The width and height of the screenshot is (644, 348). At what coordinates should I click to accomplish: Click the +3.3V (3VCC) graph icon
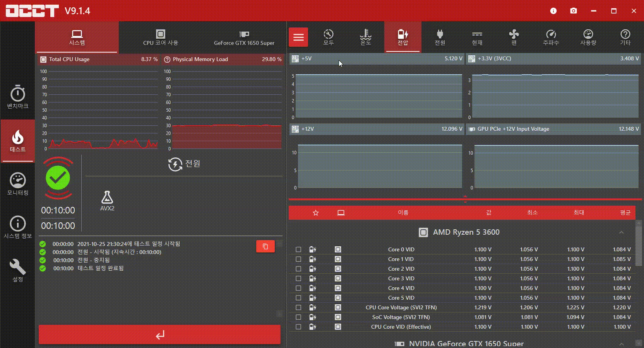(472, 59)
